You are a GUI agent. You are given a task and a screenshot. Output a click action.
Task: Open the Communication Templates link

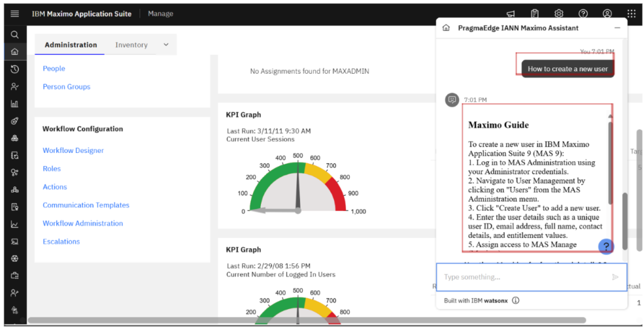click(x=86, y=205)
